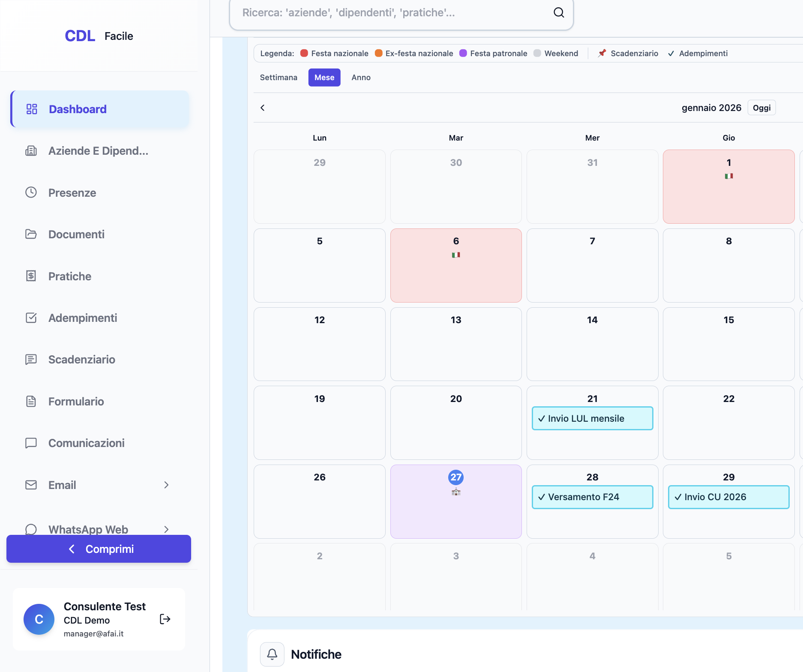Viewport: 803px width, 672px height.
Task: Click the logout icon beside Consulente Test
Action: (x=165, y=619)
